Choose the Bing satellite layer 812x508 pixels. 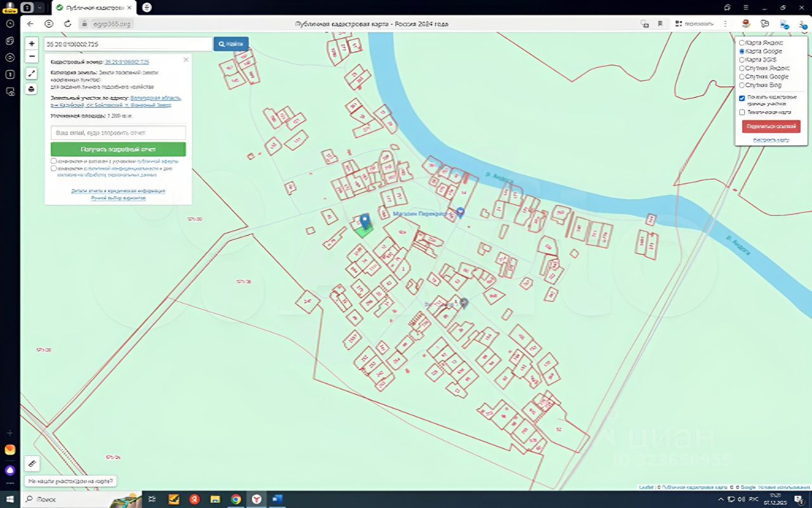click(742, 85)
